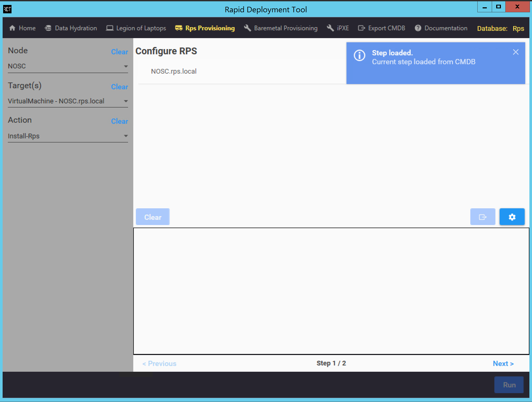Clear the Node selection
This screenshot has height=402, width=532.
tap(119, 52)
